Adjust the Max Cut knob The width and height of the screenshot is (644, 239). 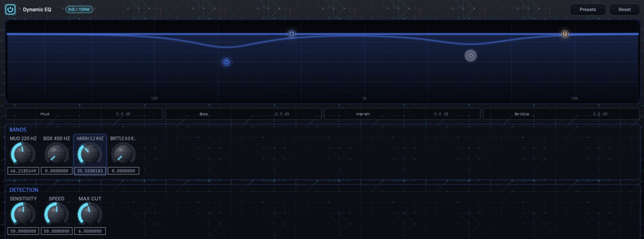[90, 214]
